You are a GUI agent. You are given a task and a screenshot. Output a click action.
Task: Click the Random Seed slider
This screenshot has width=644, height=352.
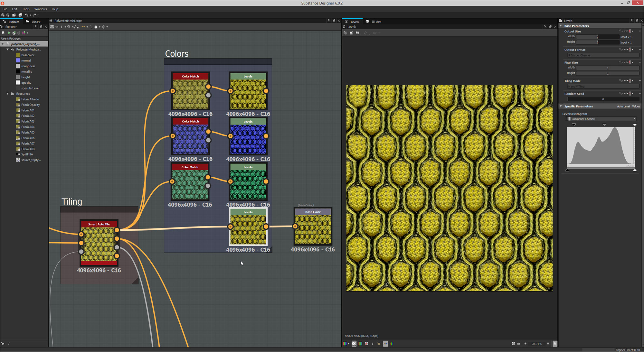point(603,99)
